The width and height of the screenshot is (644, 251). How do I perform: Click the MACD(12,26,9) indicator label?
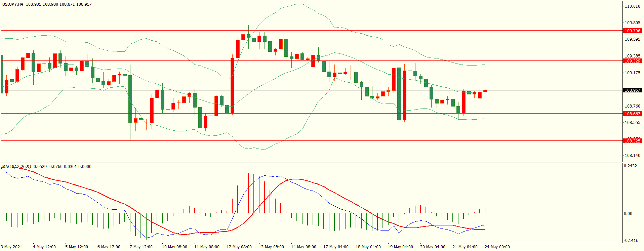pyautogui.click(x=16, y=167)
